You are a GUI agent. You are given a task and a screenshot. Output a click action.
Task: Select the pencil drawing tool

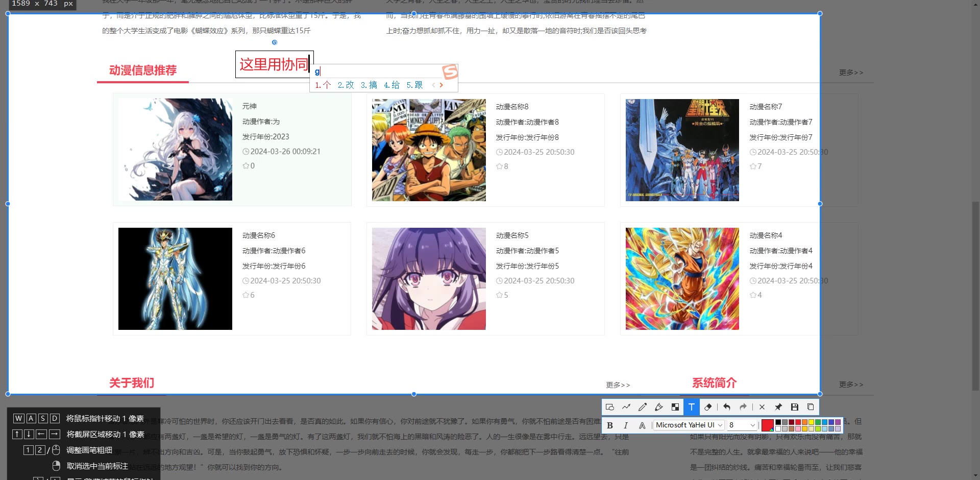[x=643, y=407]
